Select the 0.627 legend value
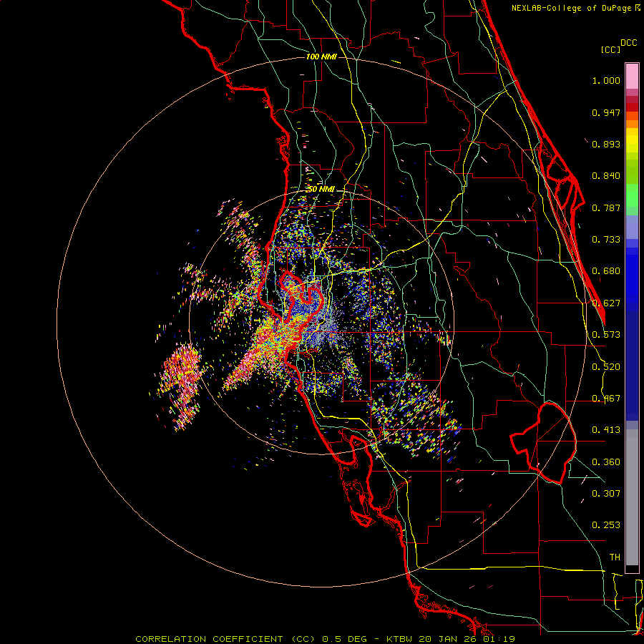Image resolution: width=644 pixels, height=644 pixels. (606, 303)
